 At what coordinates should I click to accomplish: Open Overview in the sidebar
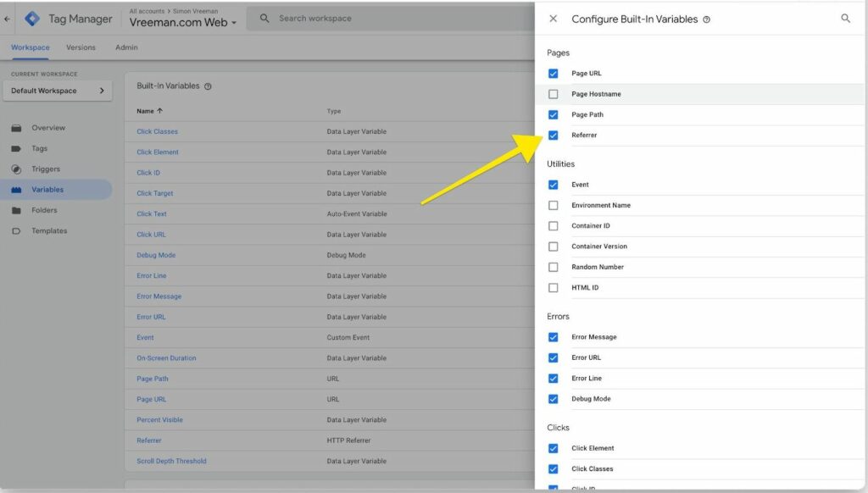48,128
